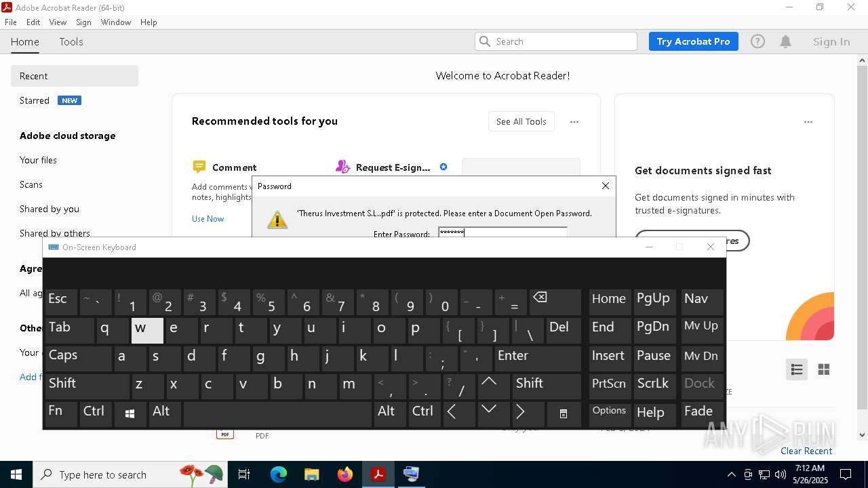Click the Esc key on keyboard
The height and width of the screenshot is (488, 868).
pyautogui.click(x=61, y=302)
